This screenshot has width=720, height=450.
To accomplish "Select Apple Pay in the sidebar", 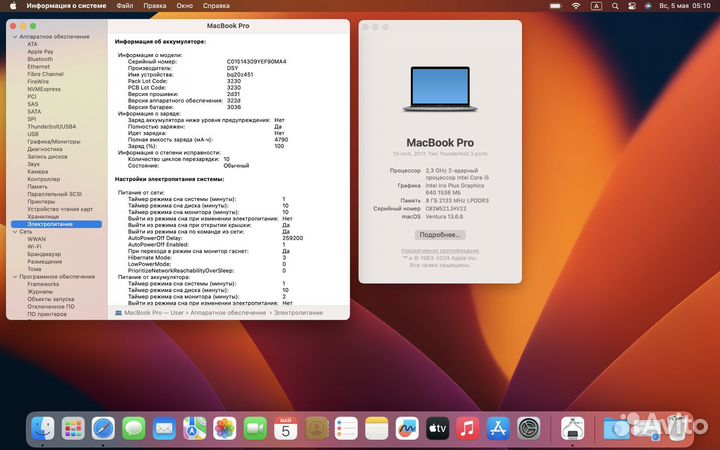I will 40,52.
